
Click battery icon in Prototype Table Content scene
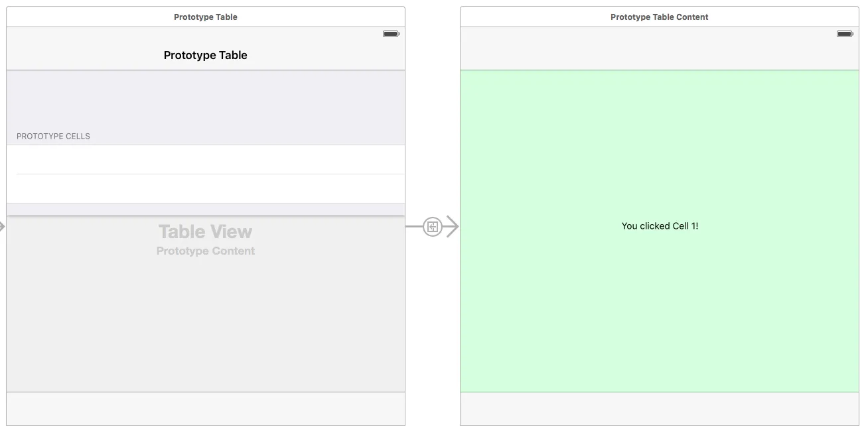tap(845, 34)
